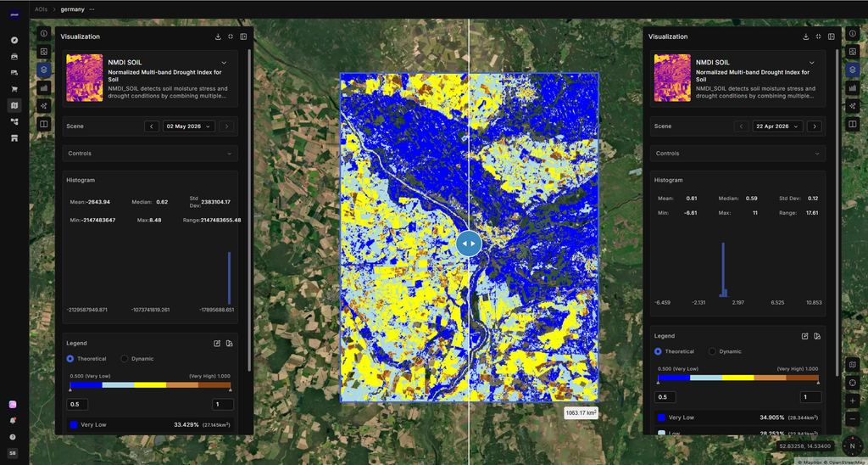Click info icon on left map toolbar

[44, 33]
